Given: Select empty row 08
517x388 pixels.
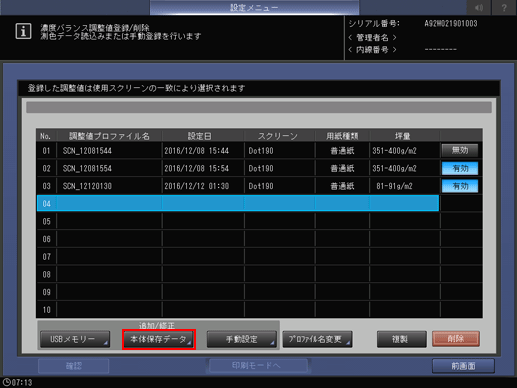Looking at the screenshot, I should pyautogui.click(x=238, y=274).
